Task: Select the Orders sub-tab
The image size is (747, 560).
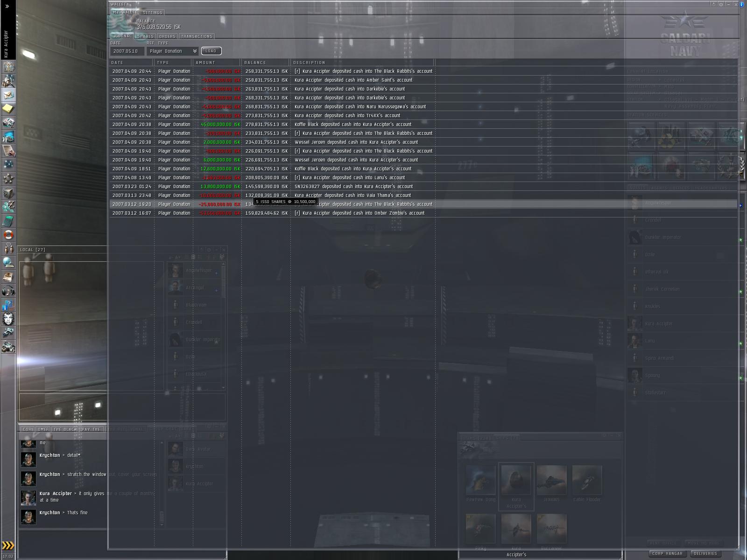Action: [x=167, y=36]
